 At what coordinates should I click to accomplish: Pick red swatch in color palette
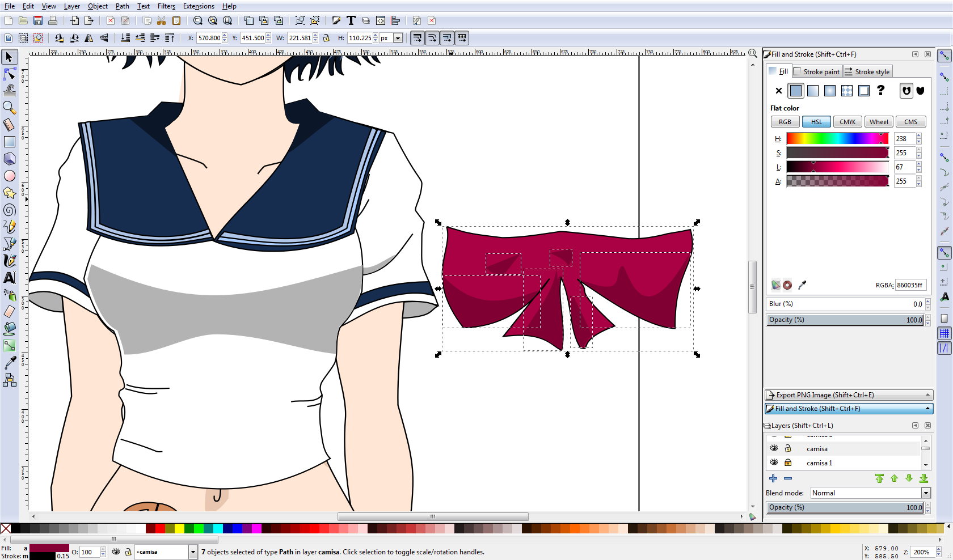[161, 528]
